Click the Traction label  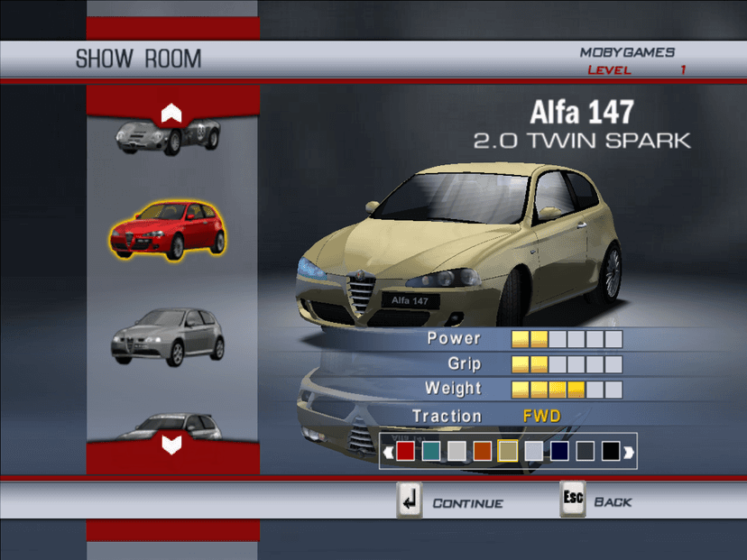(x=447, y=417)
